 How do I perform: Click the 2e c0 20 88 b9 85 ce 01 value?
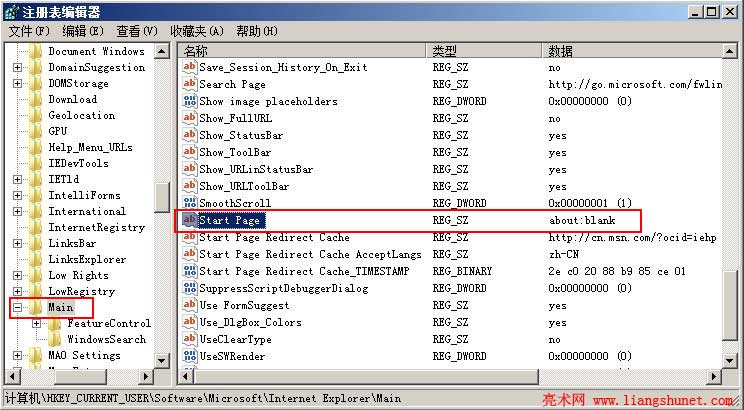pos(617,271)
